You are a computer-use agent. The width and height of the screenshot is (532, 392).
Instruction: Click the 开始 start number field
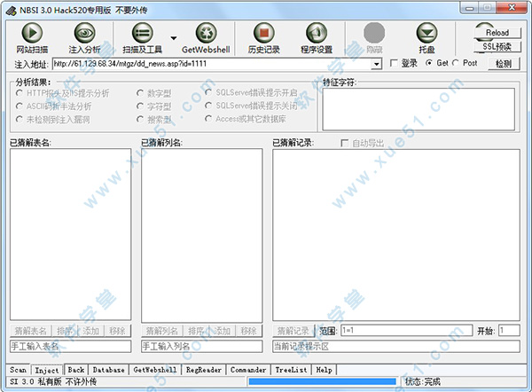(509, 330)
